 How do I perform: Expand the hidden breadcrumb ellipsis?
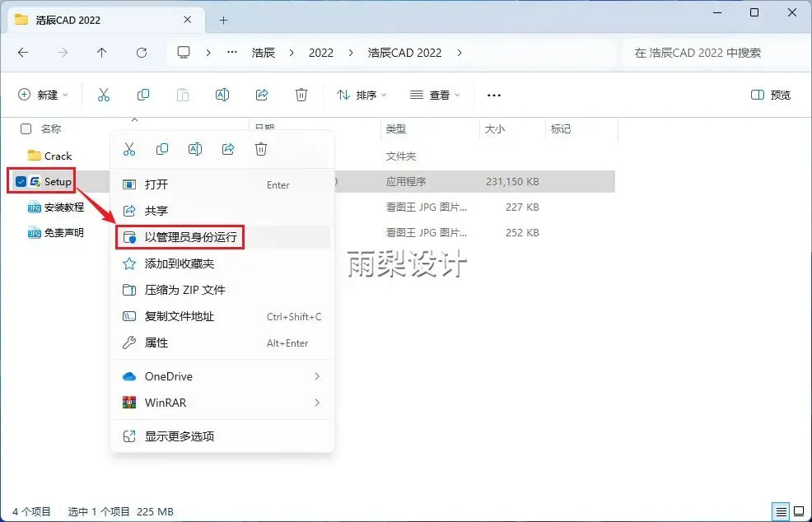click(232, 53)
